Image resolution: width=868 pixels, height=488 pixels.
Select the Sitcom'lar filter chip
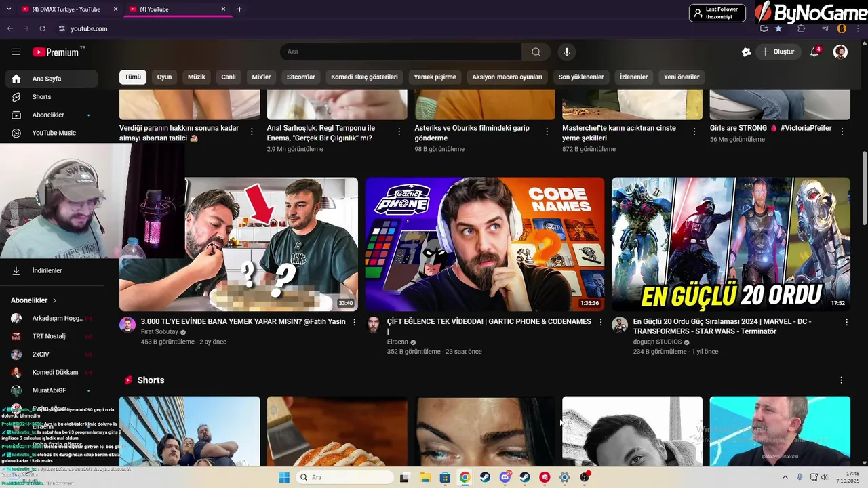(x=301, y=77)
